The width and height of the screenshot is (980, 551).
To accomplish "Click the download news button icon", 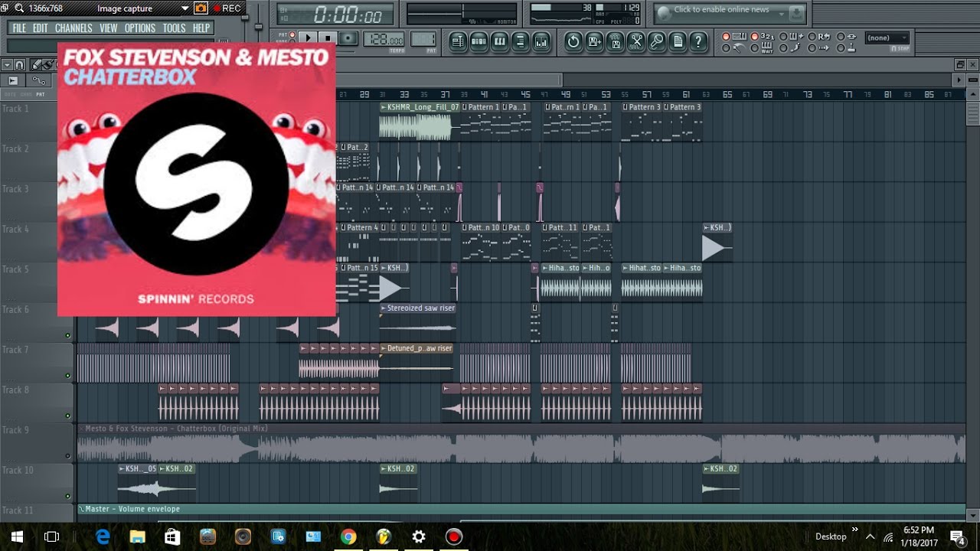I will (x=797, y=12).
